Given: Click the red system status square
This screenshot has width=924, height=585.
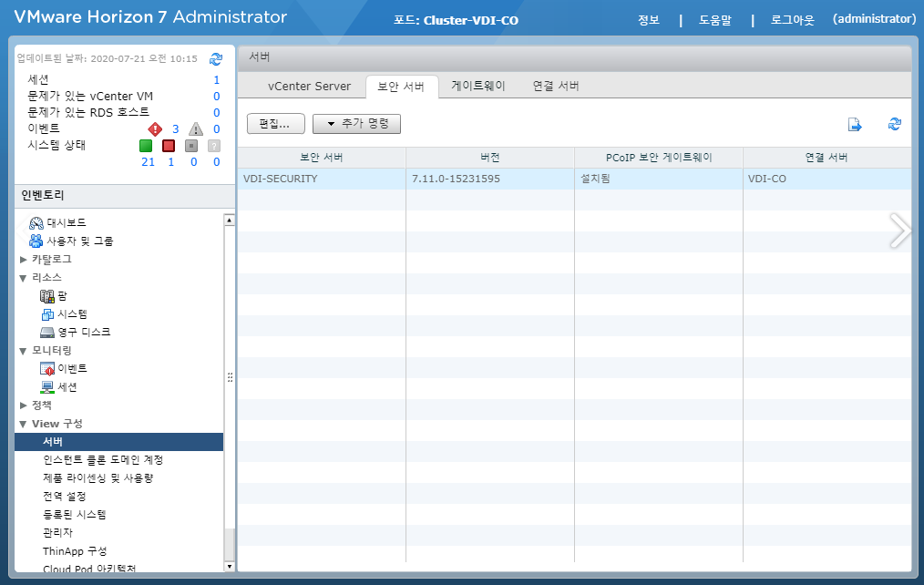Looking at the screenshot, I should 169,146.
